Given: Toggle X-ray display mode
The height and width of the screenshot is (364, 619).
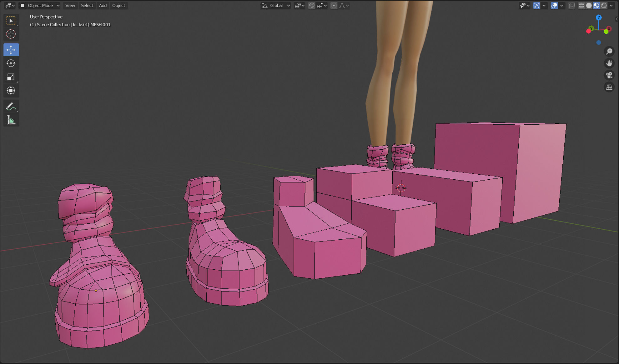Looking at the screenshot, I should (x=571, y=6).
